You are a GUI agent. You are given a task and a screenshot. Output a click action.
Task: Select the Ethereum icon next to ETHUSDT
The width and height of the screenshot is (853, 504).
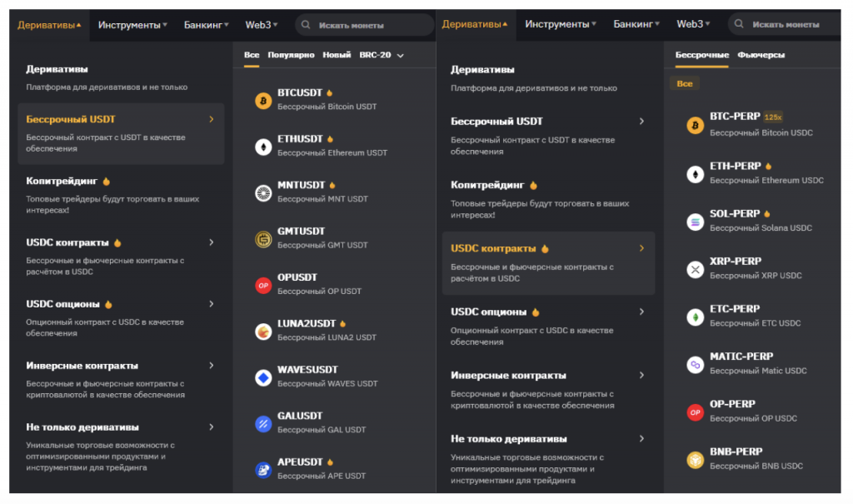click(x=263, y=147)
